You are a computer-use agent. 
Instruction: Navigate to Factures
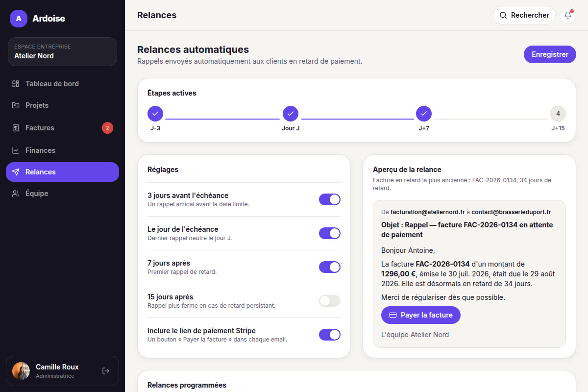(x=62, y=128)
